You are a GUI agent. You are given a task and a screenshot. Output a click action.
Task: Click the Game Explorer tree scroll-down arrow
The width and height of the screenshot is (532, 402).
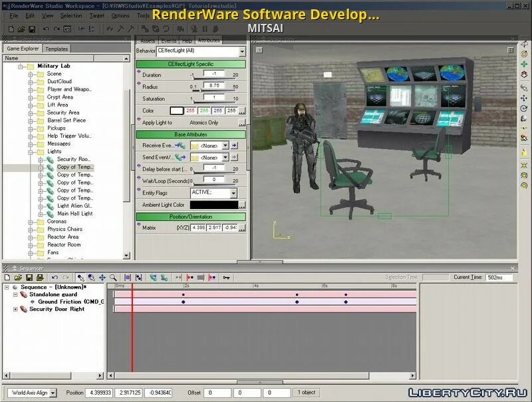(126, 256)
